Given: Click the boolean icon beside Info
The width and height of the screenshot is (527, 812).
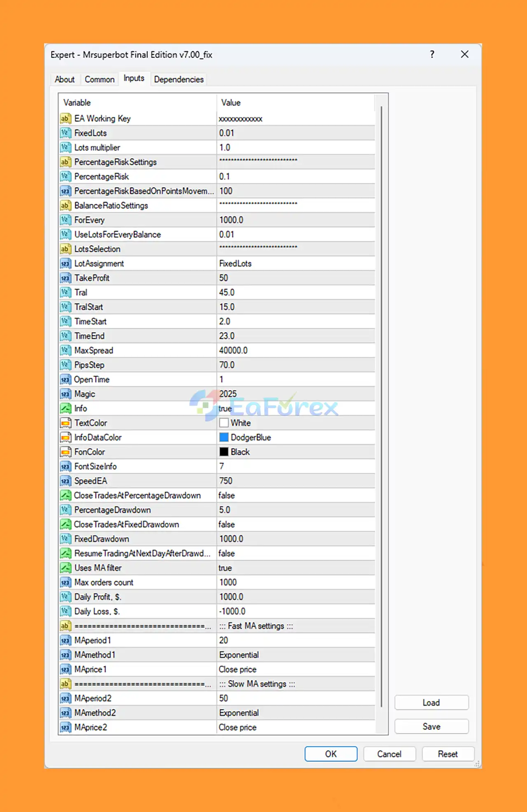Looking at the screenshot, I should pyautogui.click(x=65, y=408).
